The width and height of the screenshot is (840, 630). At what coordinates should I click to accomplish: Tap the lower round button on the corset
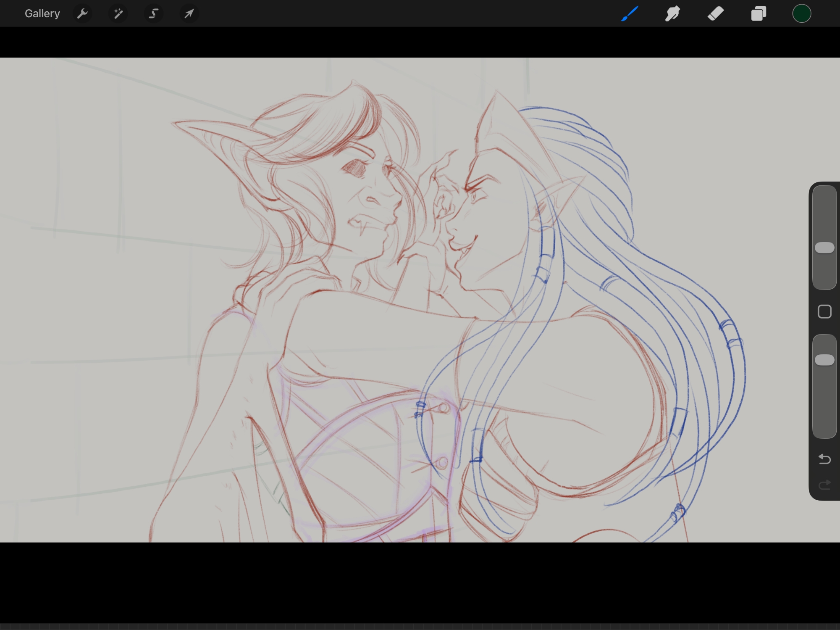pyautogui.click(x=441, y=463)
